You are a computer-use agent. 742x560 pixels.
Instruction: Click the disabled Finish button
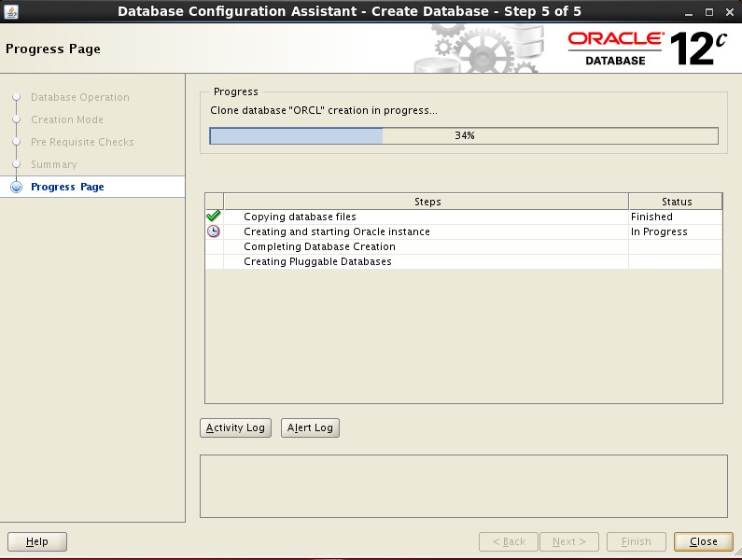tap(637, 541)
